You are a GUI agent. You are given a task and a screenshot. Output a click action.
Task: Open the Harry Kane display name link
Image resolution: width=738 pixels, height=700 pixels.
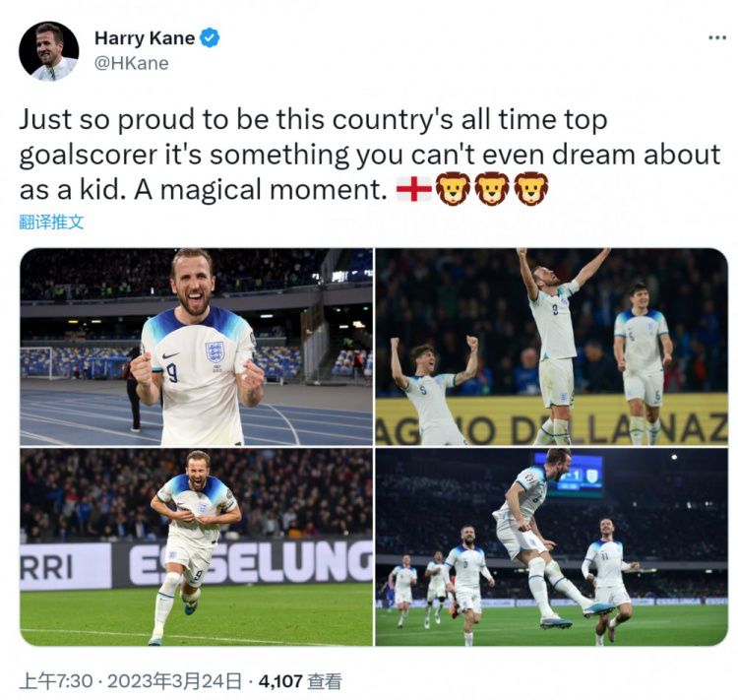click(144, 38)
